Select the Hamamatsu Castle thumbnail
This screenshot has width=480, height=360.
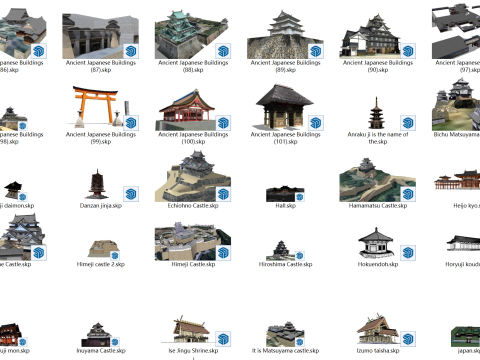pos(378,180)
